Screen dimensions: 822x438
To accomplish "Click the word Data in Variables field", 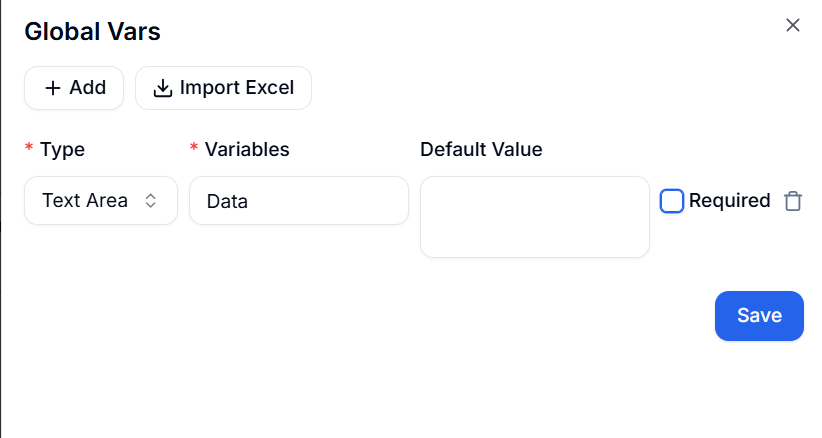I will (x=227, y=202).
